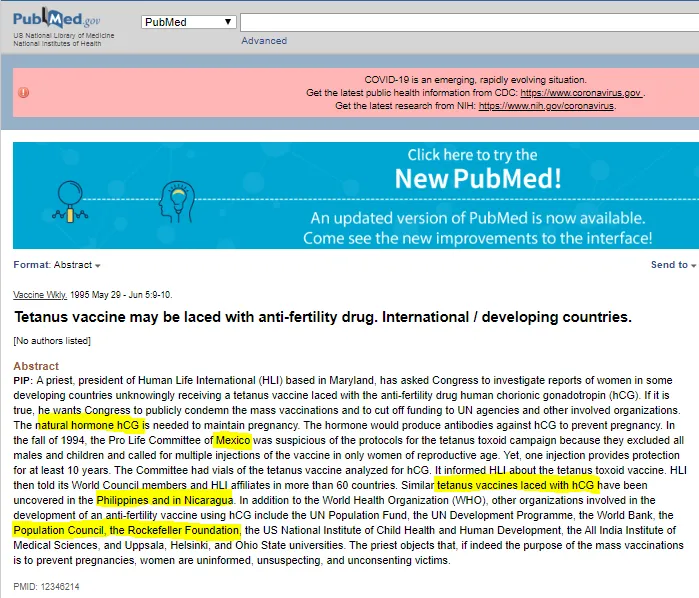The image size is (699, 598).
Task: Click 'Come see the new improvements' banner text
Action: [478, 238]
